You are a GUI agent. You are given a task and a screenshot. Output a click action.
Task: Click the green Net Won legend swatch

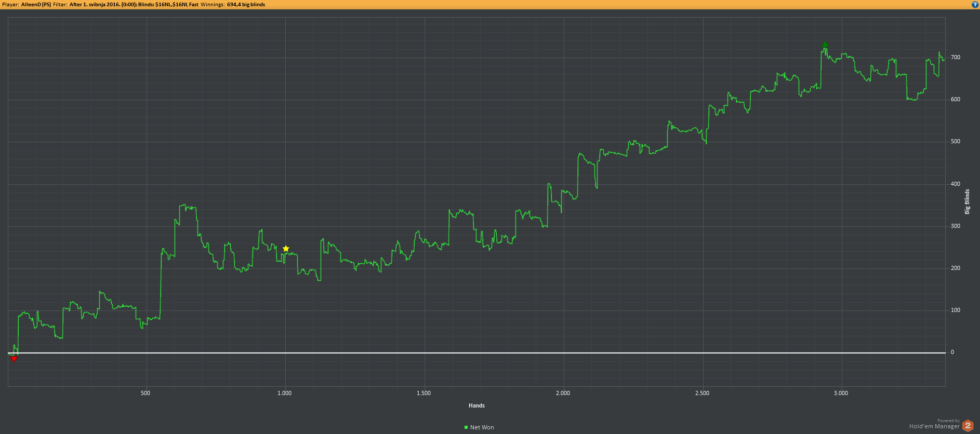tap(466, 427)
